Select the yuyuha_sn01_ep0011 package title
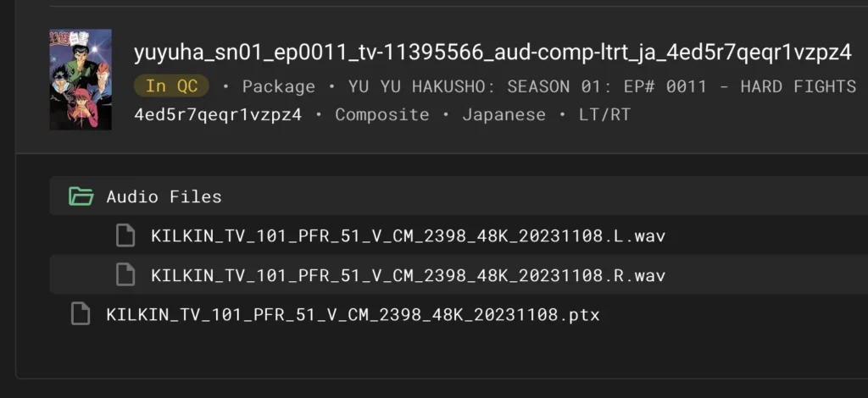The image size is (868, 398). [x=492, y=53]
